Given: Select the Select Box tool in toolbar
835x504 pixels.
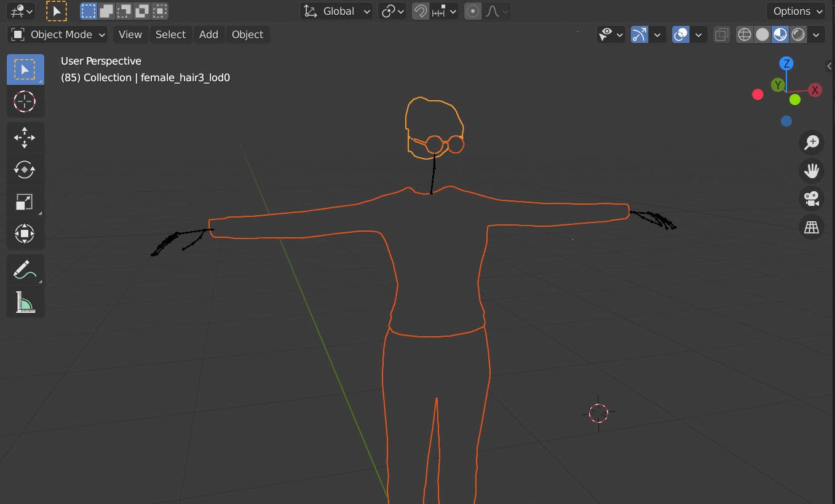Looking at the screenshot, I should (25, 69).
